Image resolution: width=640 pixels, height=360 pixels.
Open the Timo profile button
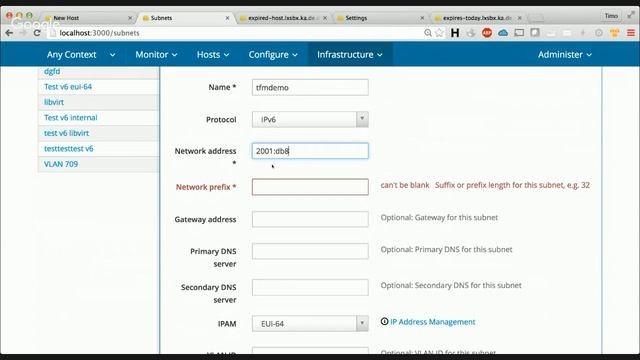(611, 16)
